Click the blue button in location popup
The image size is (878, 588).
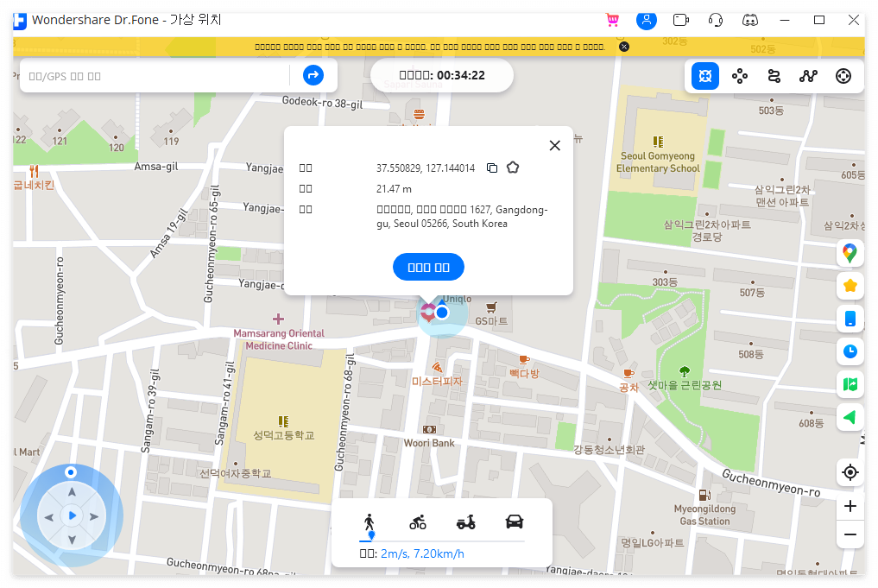[x=428, y=267]
